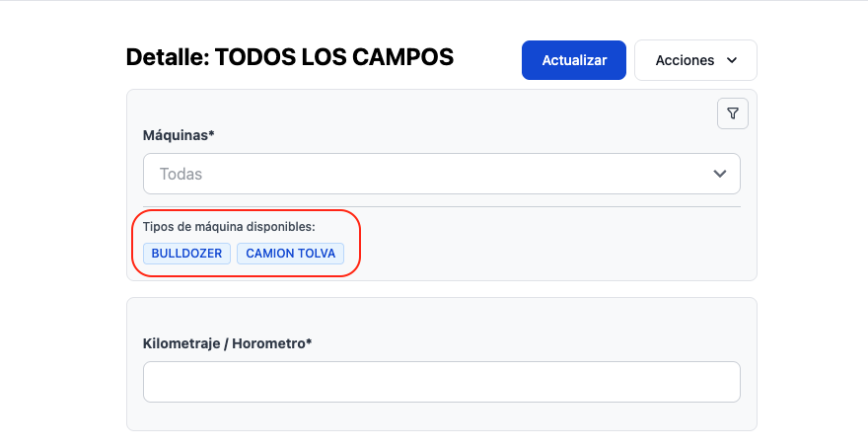
Task: Click the "Todas" placeholder text
Action: click(181, 174)
